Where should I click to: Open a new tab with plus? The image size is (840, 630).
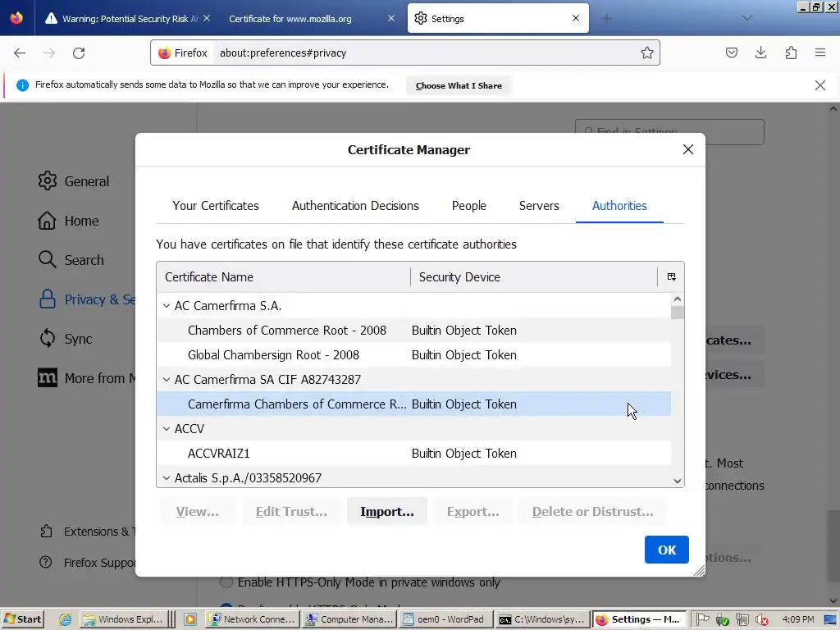(x=606, y=18)
